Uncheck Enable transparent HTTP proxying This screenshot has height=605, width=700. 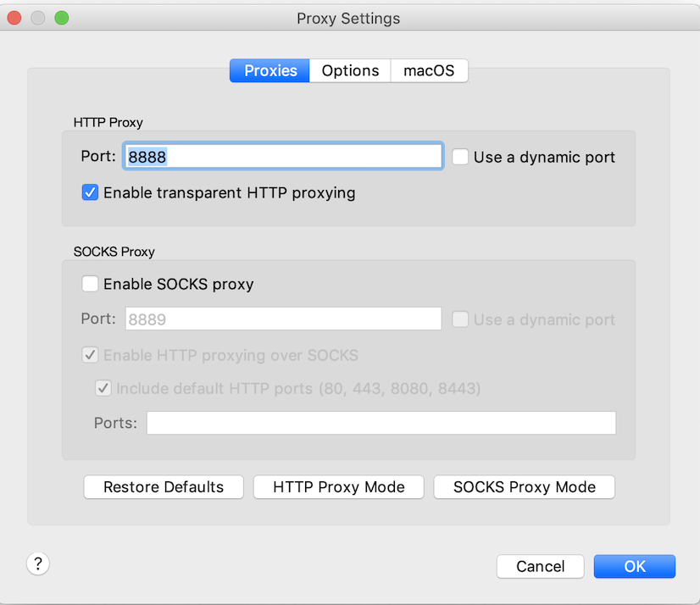pos(90,192)
